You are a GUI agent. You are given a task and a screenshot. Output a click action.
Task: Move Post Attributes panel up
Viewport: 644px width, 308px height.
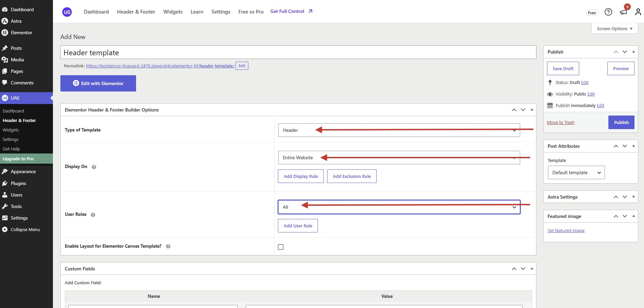click(616, 146)
